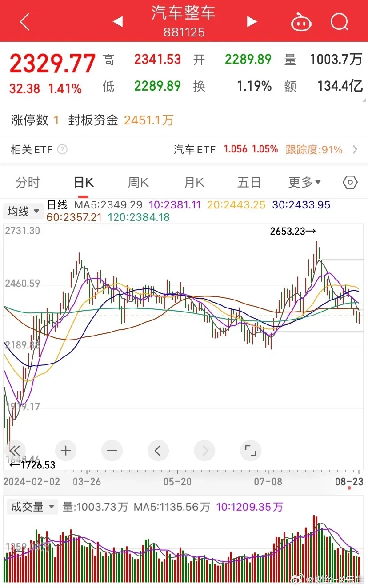Image resolution: width=368 pixels, height=588 pixels.
Task: Shift chart left with the left chevron button
Action: coord(158,451)
